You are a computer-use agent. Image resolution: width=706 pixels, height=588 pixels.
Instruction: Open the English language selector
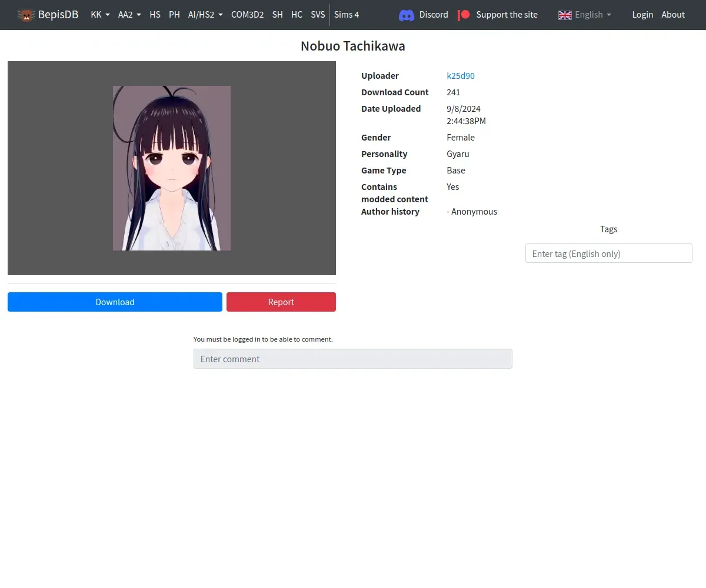coord(585,15)
